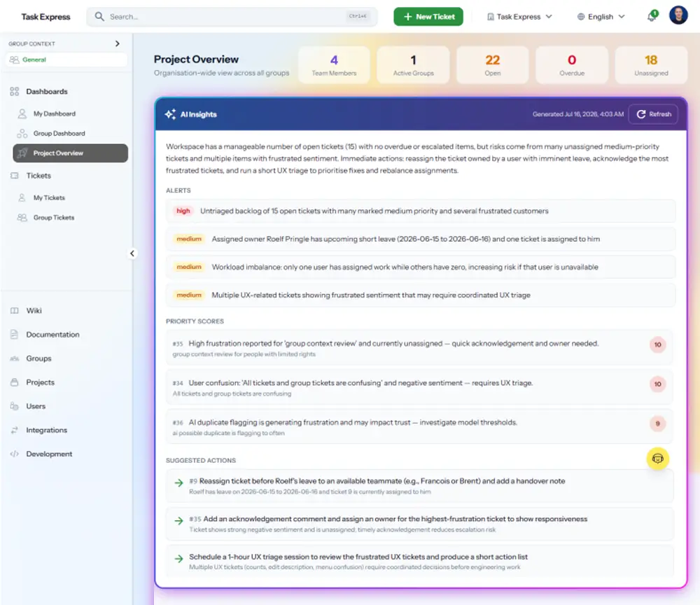Open the Task Express workspace dropdown
Viewport: 700px width, 605px height.
pyautogui.click(x=519, y=17)
